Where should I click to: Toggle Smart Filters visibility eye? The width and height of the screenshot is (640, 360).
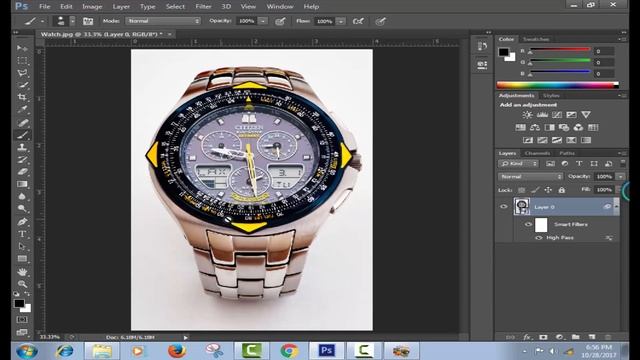tap(528, 224)
